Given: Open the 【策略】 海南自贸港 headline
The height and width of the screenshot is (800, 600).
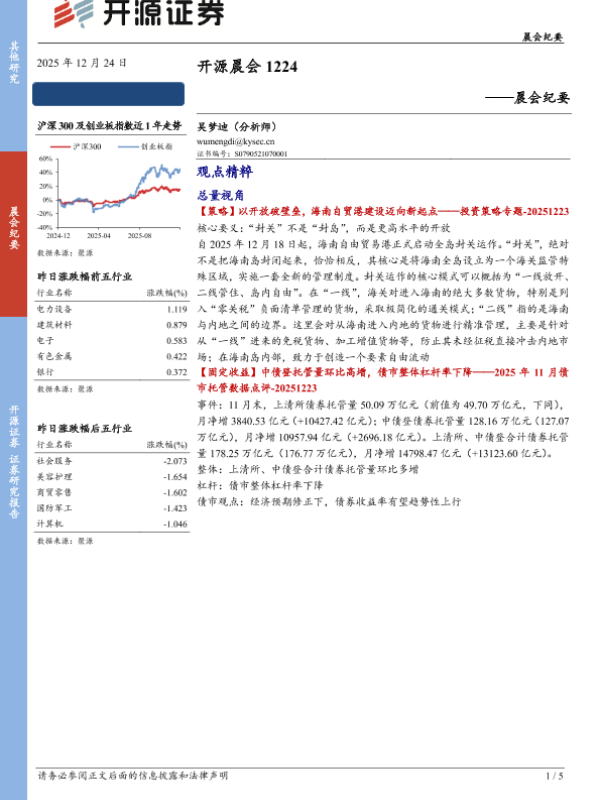Looking at the screenshot, I should click(x=385, y=213).
